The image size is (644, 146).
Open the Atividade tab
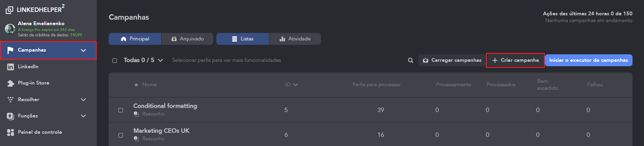click(x=295, y=39)
